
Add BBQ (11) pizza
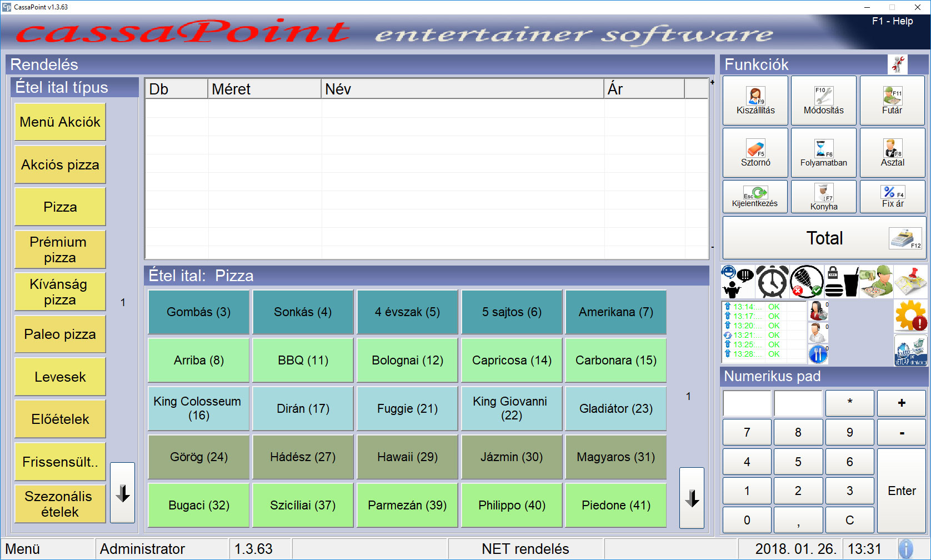point(303,361)
